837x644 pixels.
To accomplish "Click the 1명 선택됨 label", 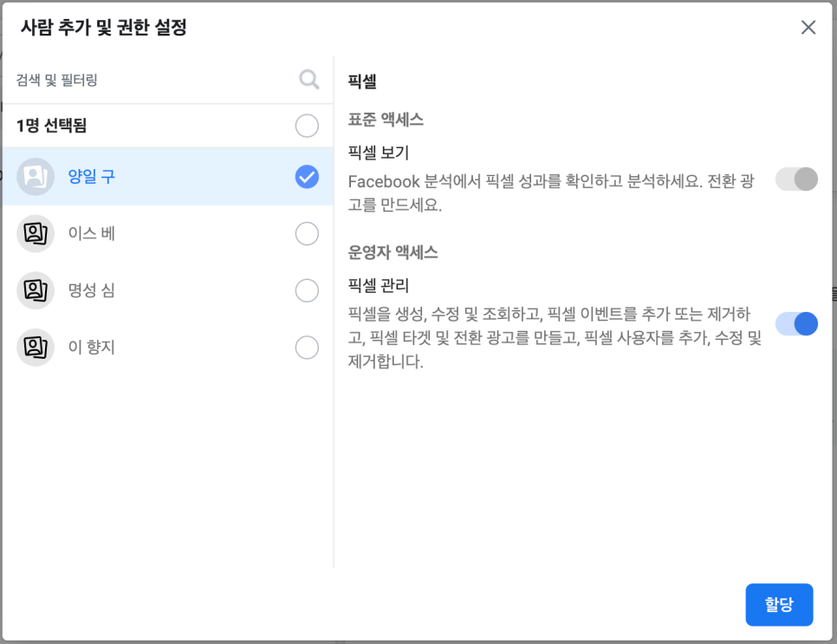I will pyautogui.click(x=51, y=126).
